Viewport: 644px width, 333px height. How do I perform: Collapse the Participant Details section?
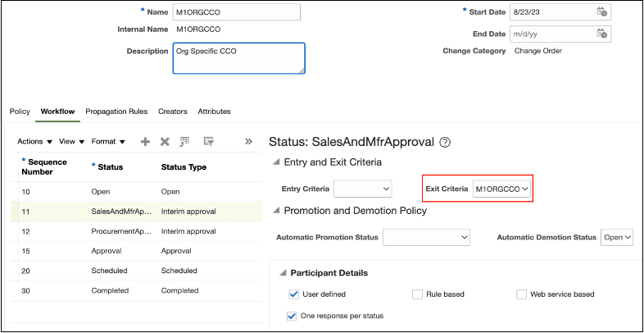click(x=283, y=272)
